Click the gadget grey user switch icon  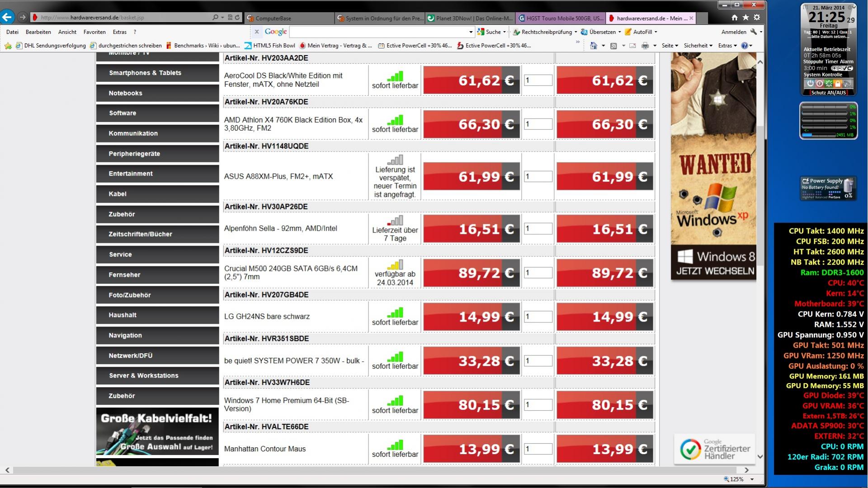pyautogui.click(x=847, y=84)
